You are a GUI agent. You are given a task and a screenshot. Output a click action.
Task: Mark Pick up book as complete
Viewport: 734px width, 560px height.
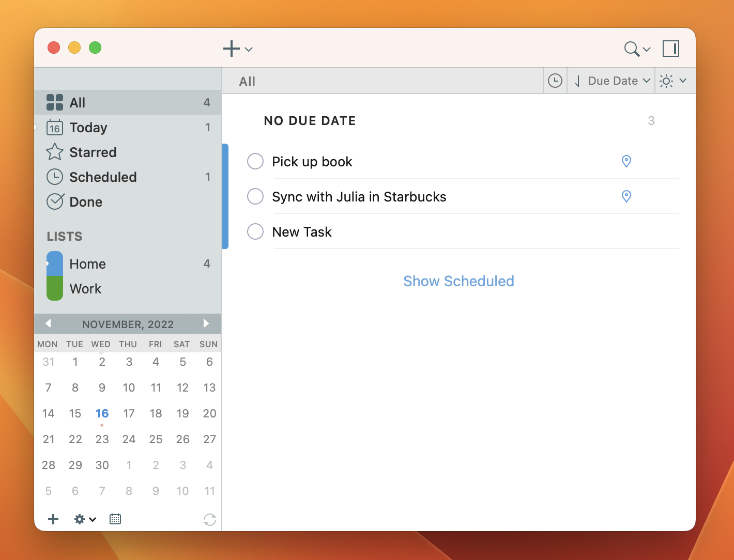(255, 161)
